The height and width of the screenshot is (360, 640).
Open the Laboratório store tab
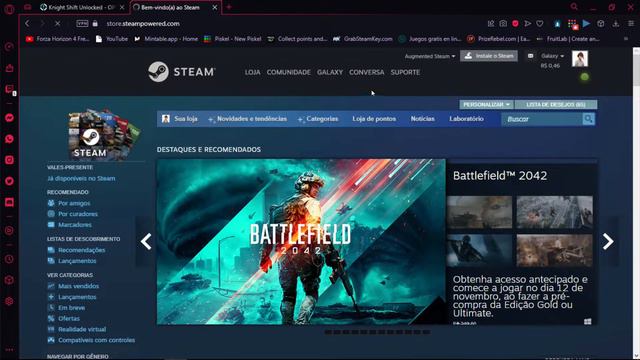point(466,119)
